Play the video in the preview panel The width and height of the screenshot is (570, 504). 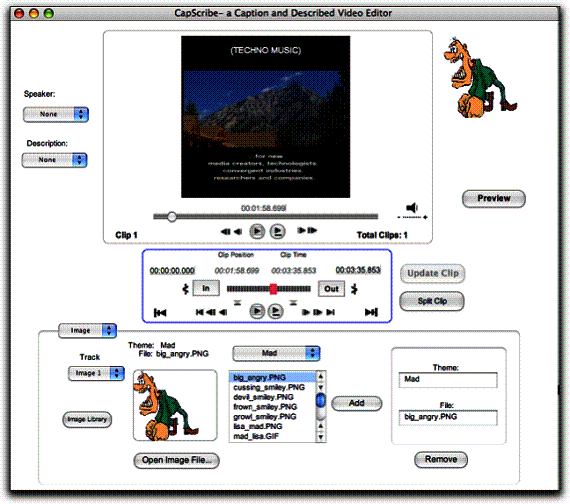click(x=257, y=231)
